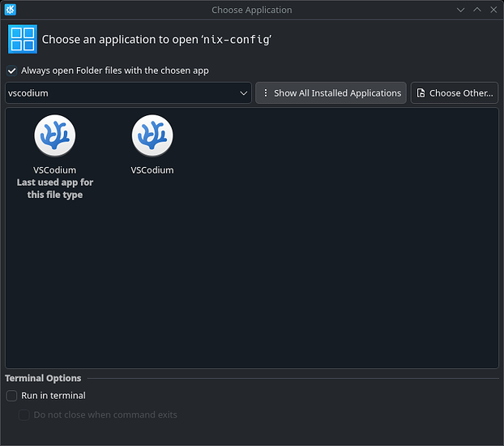
Task: Click the second VSCodium text label
Action: pos(152,170)
